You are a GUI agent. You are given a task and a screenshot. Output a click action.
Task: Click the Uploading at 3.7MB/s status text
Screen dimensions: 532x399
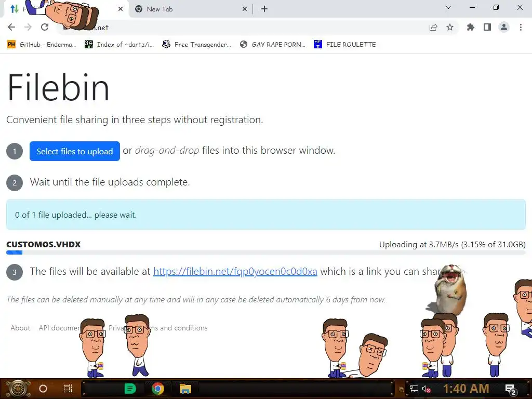(x=453, y=245)
